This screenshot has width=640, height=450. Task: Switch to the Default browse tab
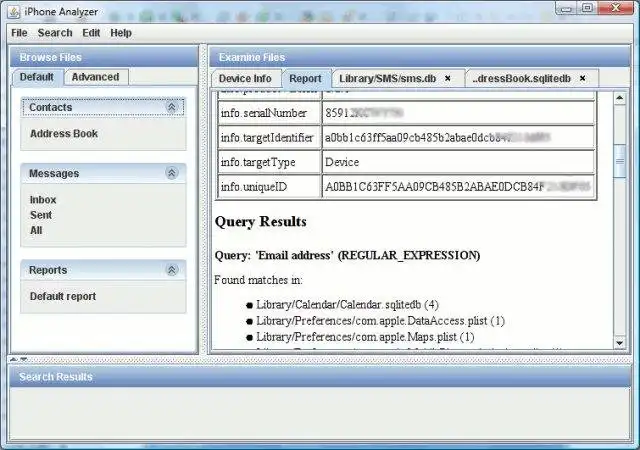(37, 77)
